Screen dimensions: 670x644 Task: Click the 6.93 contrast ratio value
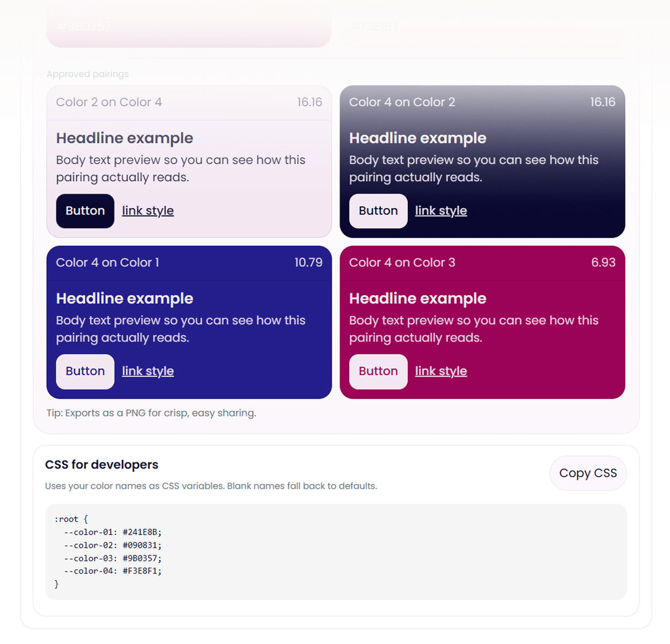point(603,262)
